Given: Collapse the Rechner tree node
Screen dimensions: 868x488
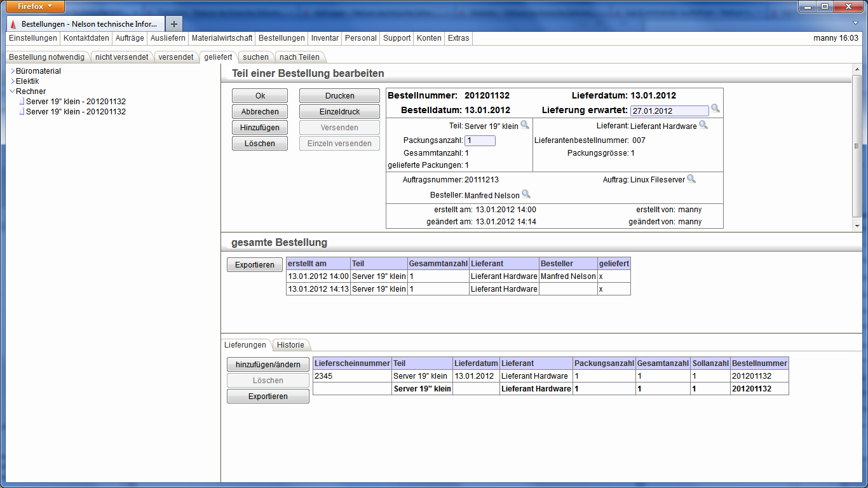Looking at the screenshot, I should coord(12,91).
